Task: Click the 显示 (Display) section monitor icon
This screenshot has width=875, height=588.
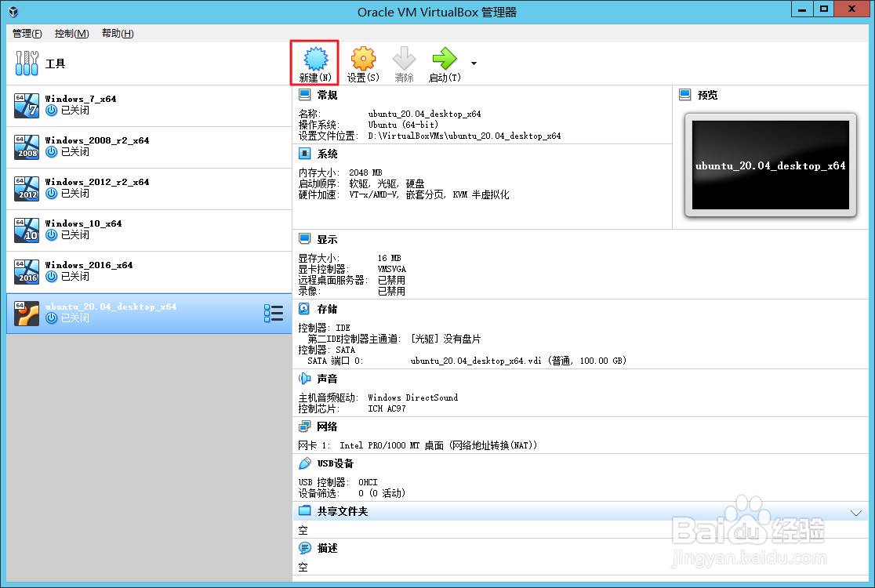Action: (x=305, y=239)
